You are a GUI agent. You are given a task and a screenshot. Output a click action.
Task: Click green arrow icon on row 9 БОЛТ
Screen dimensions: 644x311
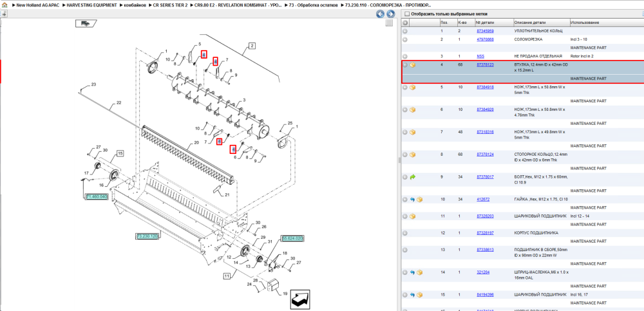413,177
